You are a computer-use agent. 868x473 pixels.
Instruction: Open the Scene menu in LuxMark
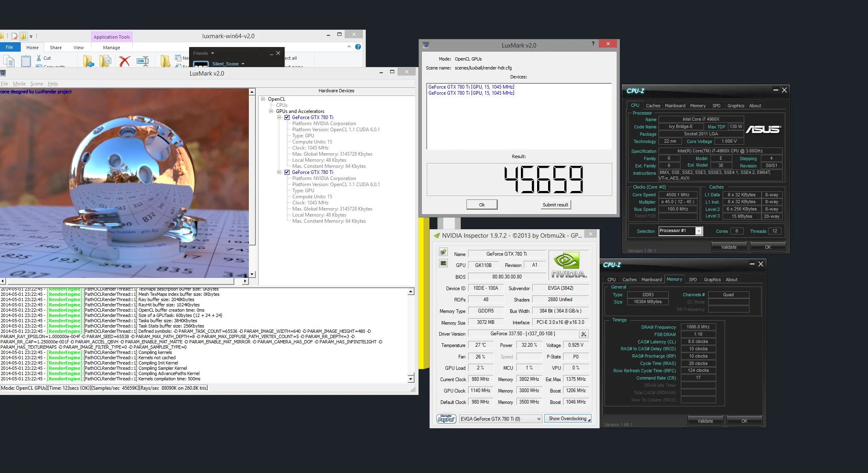37,84
